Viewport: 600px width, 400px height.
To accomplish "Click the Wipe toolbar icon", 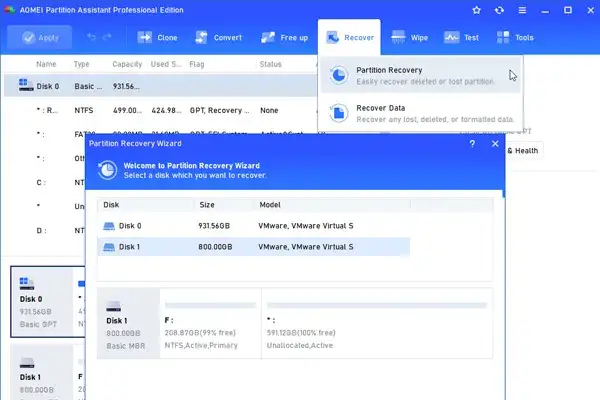I will click(x=398, y=37).
